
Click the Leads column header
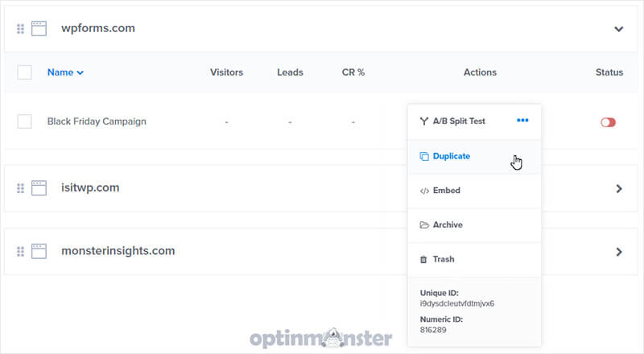290,72
